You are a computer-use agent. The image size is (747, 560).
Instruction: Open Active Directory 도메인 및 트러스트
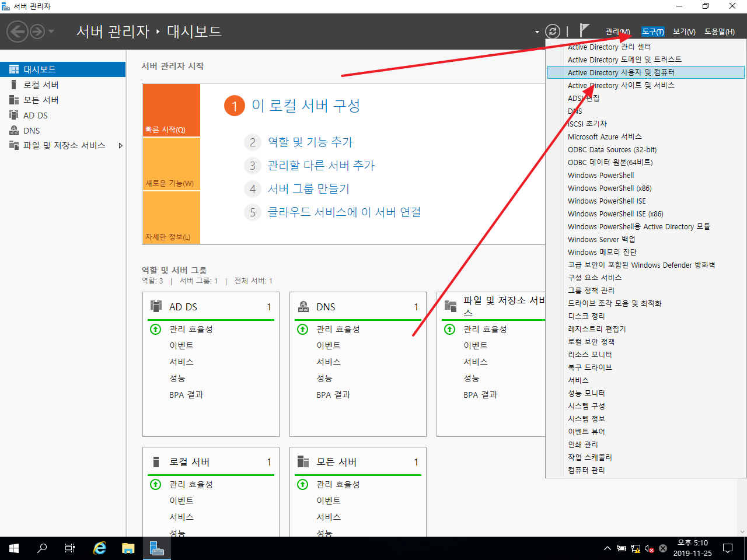645,60
